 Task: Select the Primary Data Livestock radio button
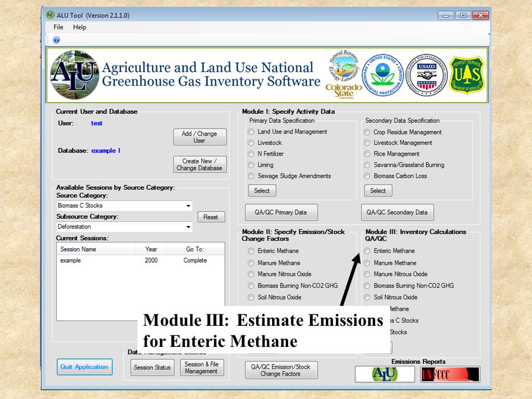pyautogui.click(x=251, y=143)
